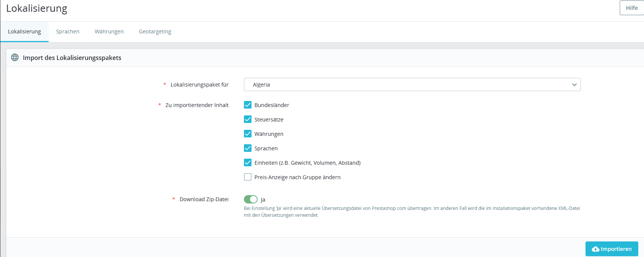
Task: Click the Steuersätze checkbox label text
Action: point(269,120)
